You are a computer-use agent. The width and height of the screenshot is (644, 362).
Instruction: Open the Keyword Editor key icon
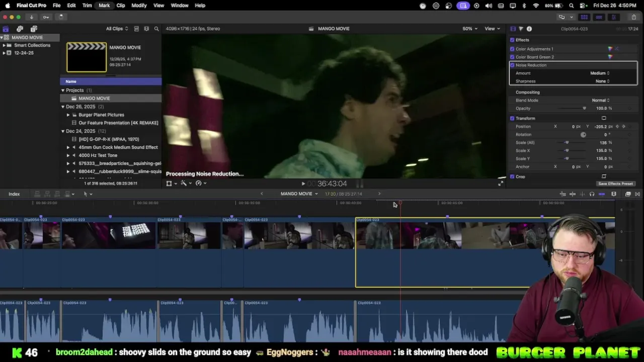tap(46, 17)
